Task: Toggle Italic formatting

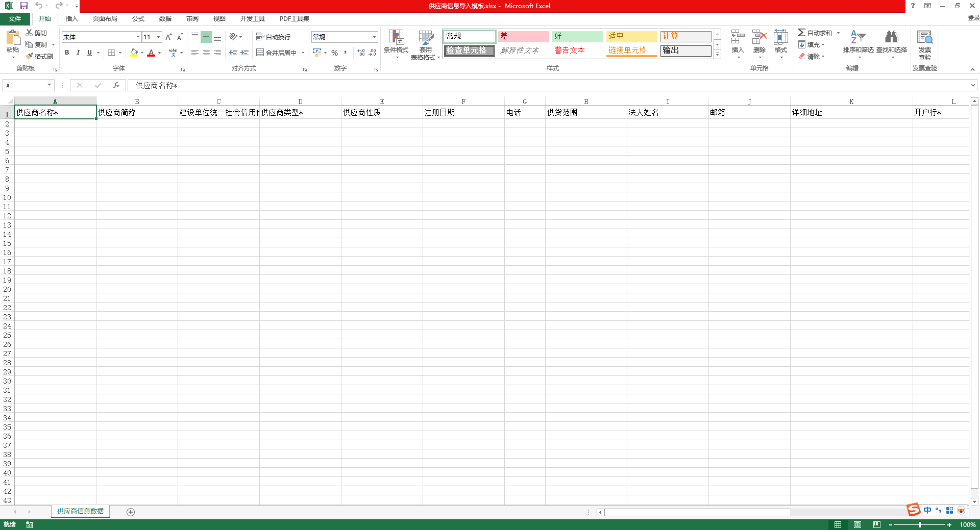Action: (x=78, y=53)
